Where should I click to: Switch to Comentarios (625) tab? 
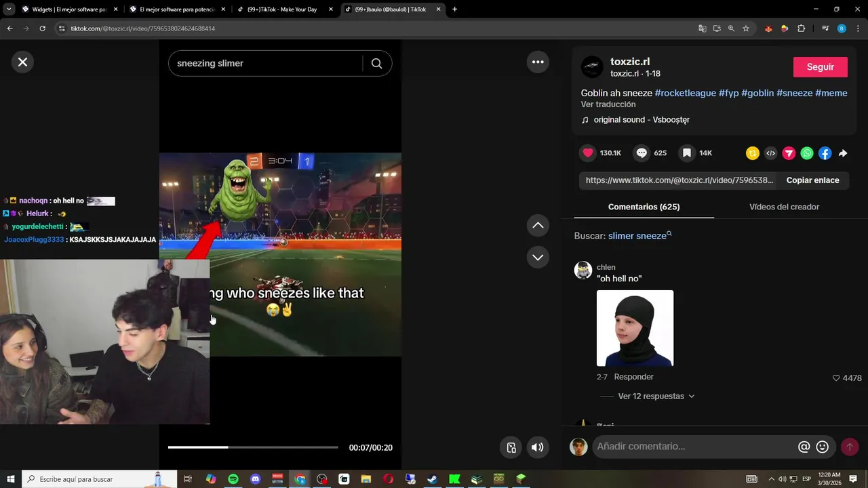coord(644,207)
